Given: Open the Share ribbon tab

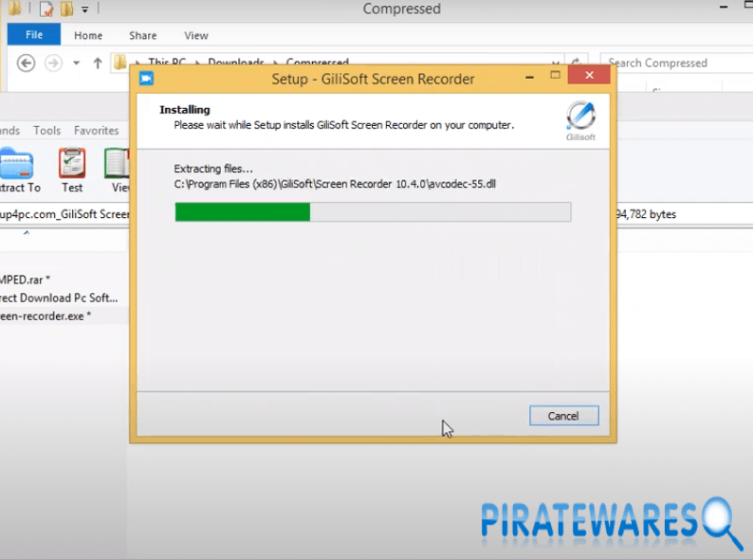Looking at the screenshot, I should click(143, 35).
